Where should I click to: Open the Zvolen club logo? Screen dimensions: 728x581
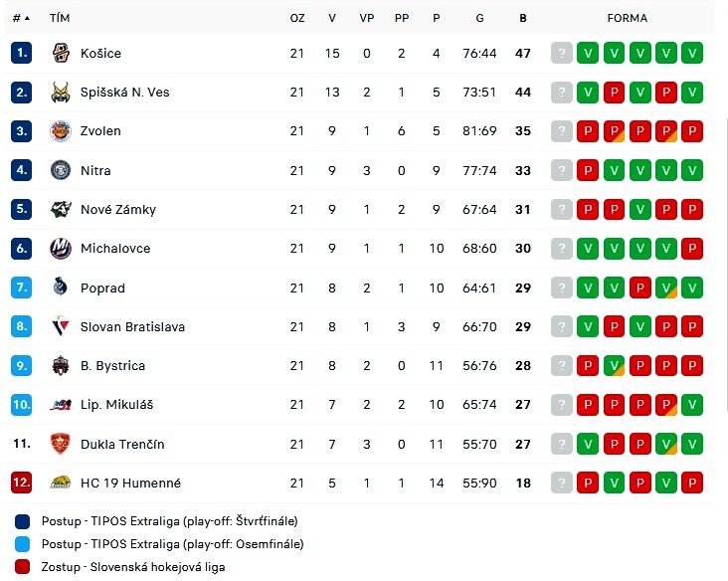pyautogui.click(x=61, y=131)
